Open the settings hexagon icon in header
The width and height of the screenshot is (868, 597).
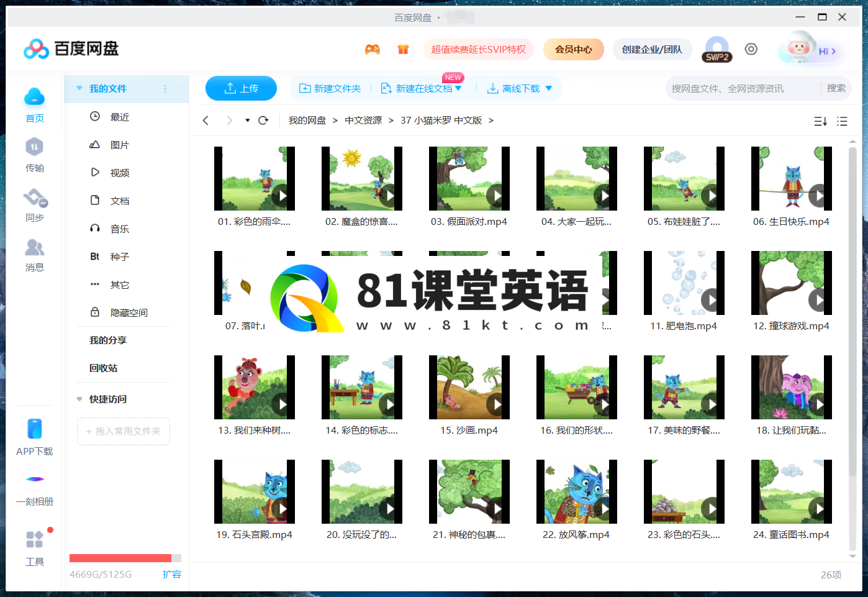(751, 49)
